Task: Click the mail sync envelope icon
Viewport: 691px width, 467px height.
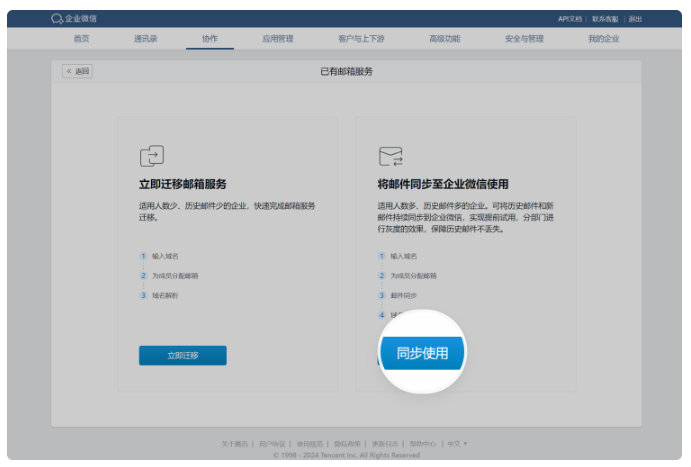Action: pos(390,156)
